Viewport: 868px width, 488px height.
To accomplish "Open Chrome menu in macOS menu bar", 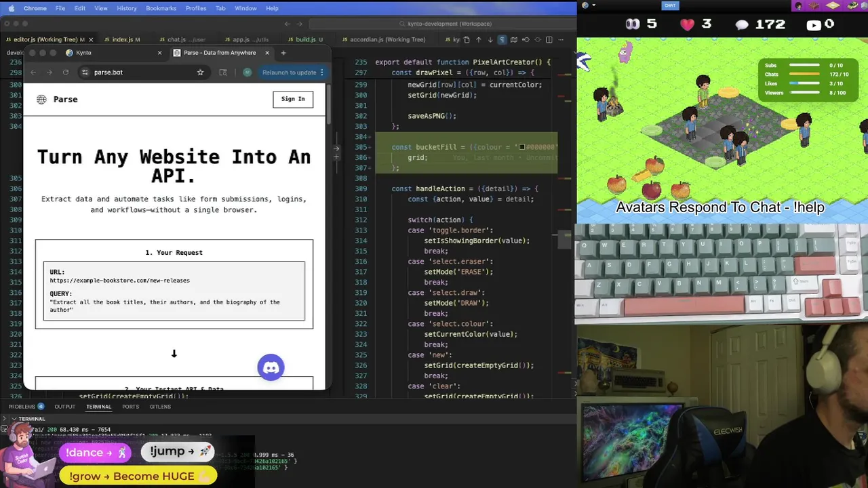I will (x=35, y=8).
